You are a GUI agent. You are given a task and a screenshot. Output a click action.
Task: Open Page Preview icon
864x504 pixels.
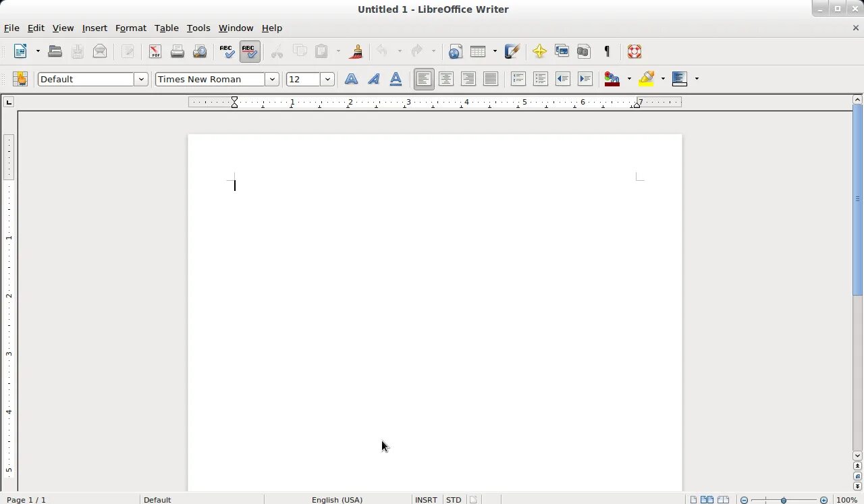(200, 51)
